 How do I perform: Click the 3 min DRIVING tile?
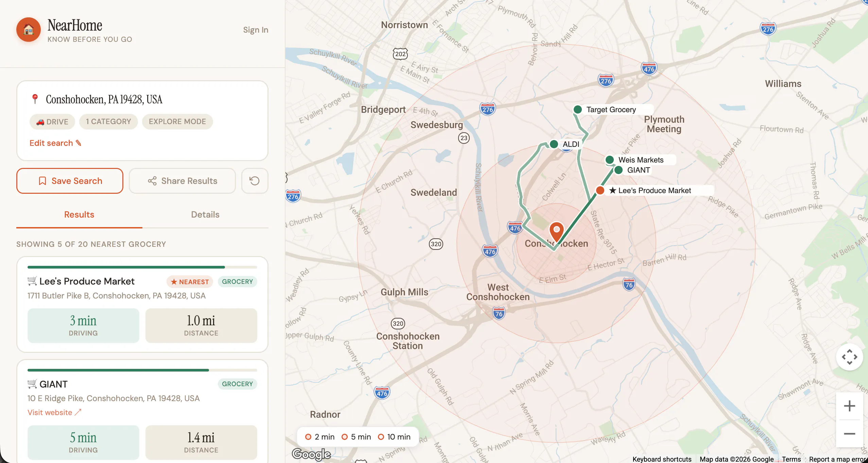83,326
